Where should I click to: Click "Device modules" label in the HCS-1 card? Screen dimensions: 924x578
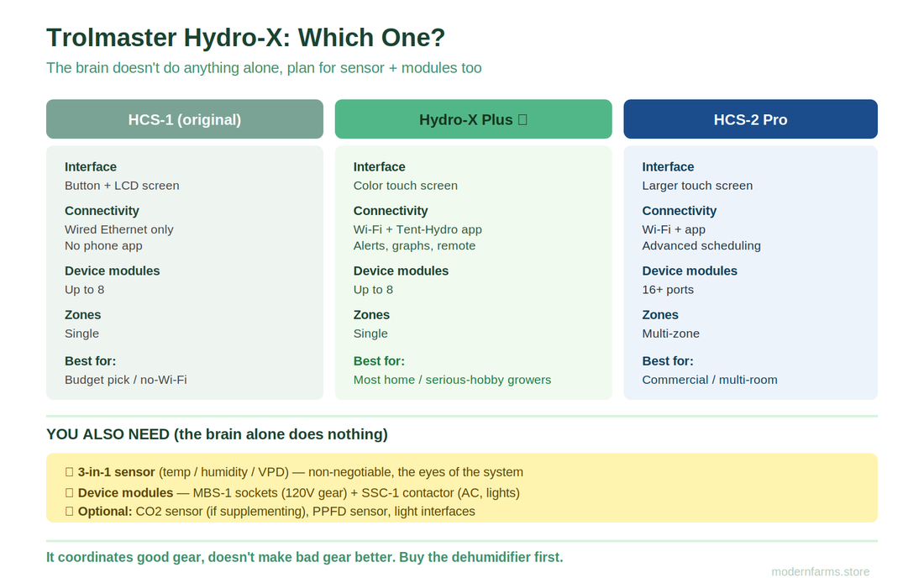[112, 271]
